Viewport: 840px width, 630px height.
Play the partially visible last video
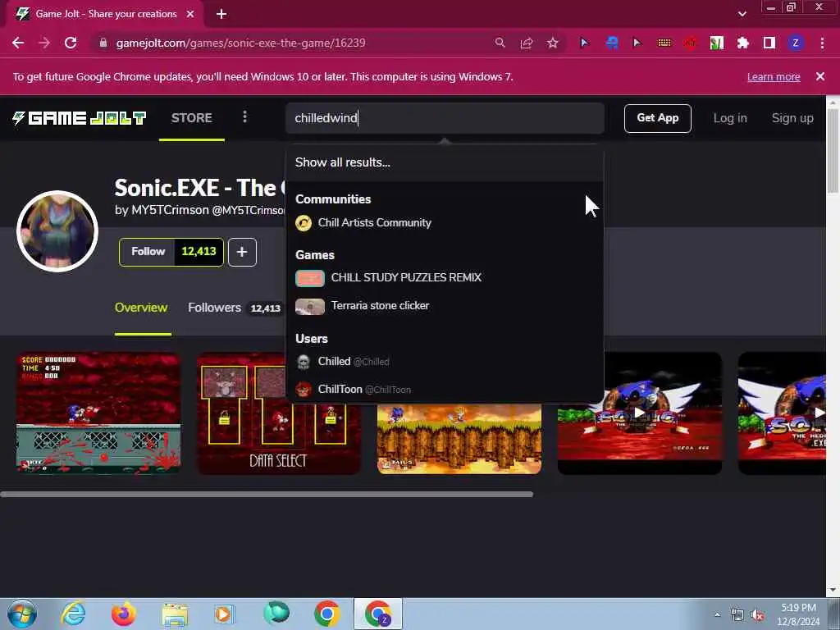coord(782,413)
